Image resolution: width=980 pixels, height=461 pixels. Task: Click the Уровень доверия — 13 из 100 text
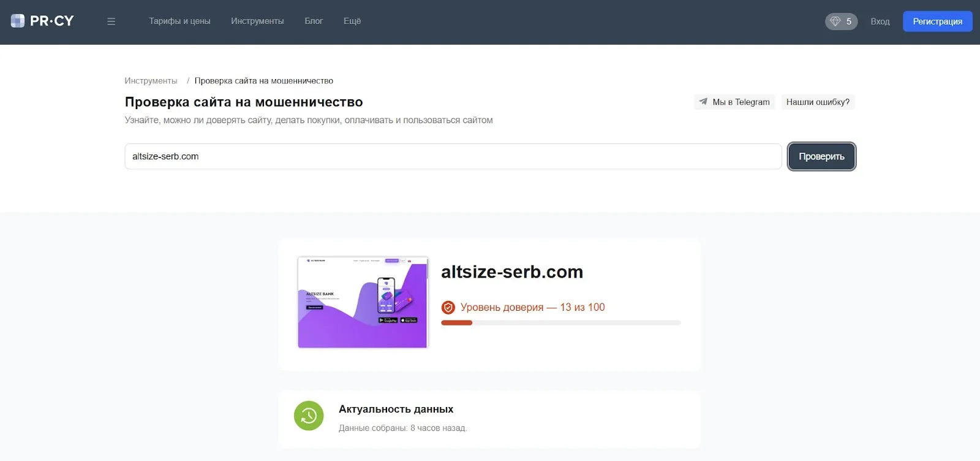pyautogui.click(x=533, y=307)
